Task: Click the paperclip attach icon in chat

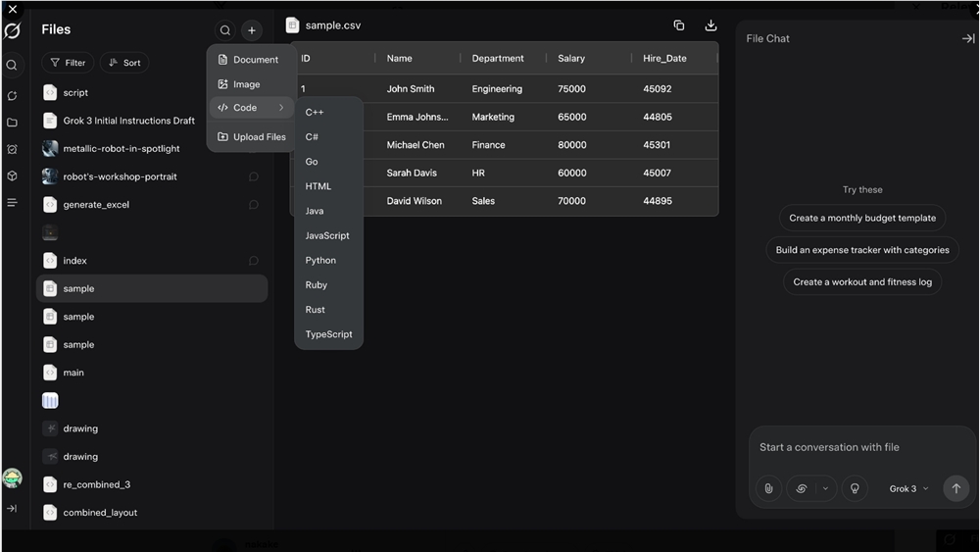Action: pos(769,488)
